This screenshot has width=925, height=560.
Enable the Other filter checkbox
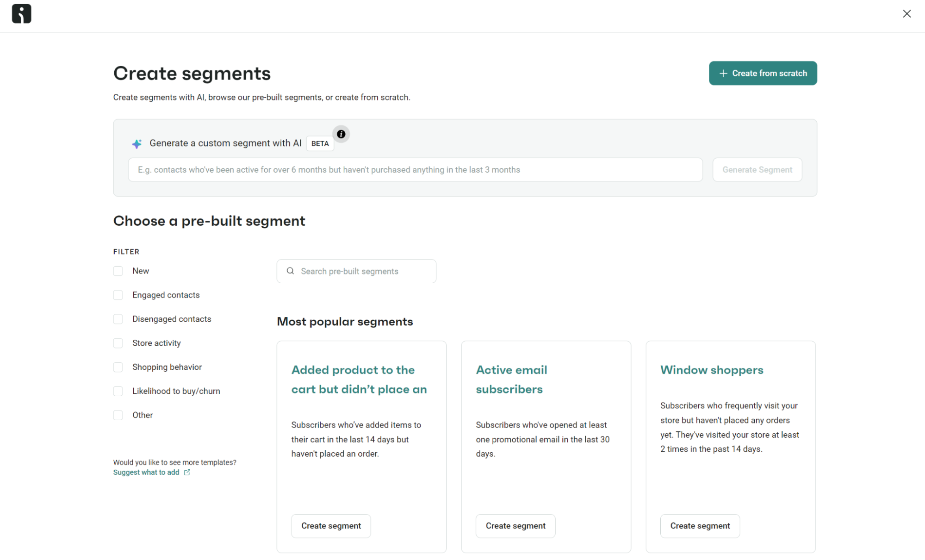pos(118,416)
